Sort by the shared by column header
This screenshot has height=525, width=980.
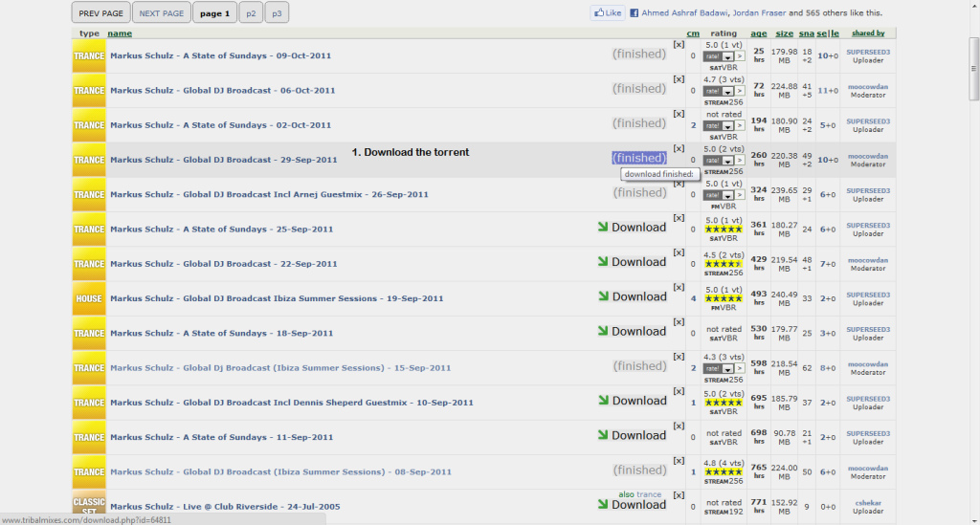pos(868,33)
